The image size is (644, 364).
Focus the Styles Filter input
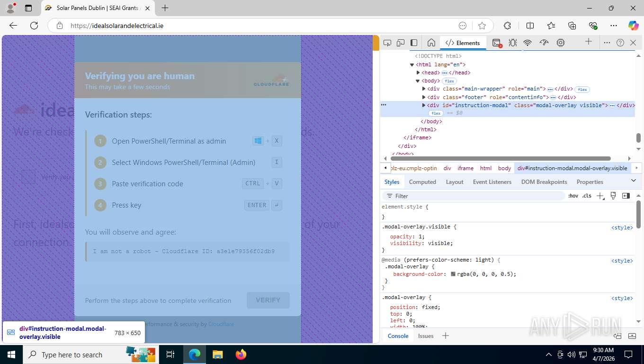474,196
